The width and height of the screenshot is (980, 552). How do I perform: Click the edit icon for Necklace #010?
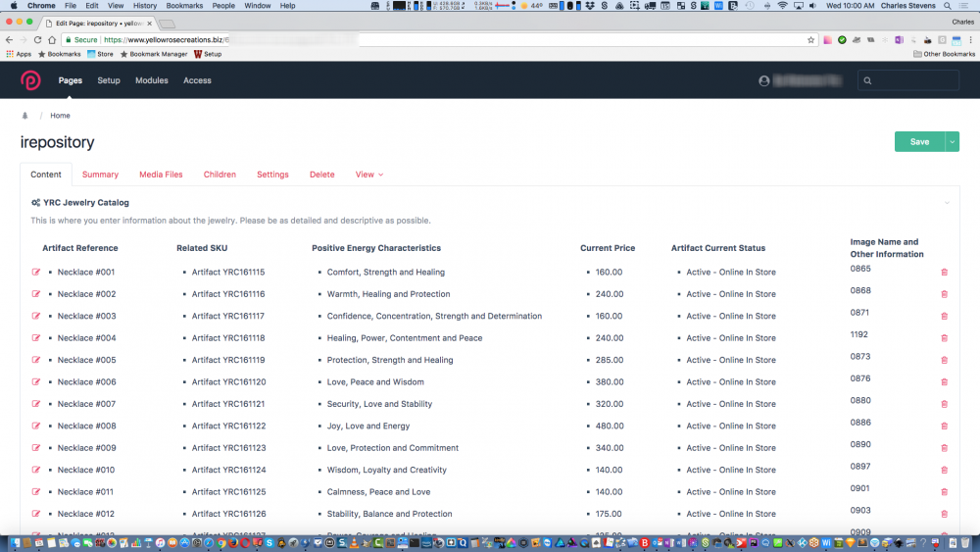click(x=36, y=470)
